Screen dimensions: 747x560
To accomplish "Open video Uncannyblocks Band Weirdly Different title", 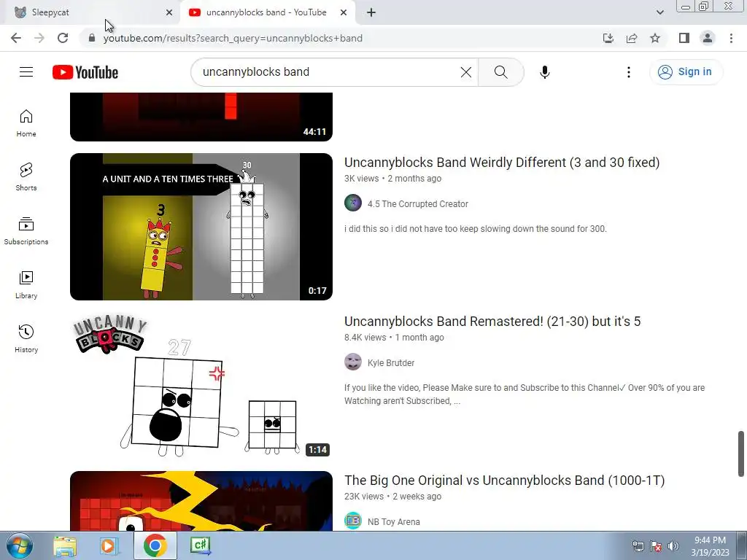I will (502, 163).
